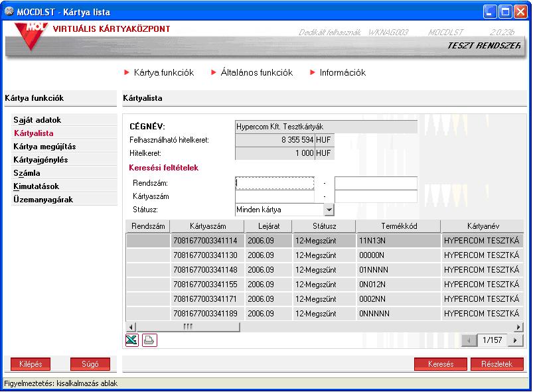Screen dimensions: 533x392
Task: Sort by the Kártyanév column header
Action: point(483,226)
